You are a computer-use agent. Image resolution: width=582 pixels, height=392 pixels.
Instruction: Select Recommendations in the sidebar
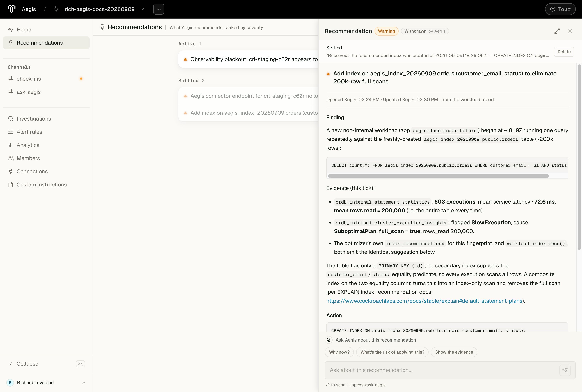pyautogui.click(x=46, y=43)
